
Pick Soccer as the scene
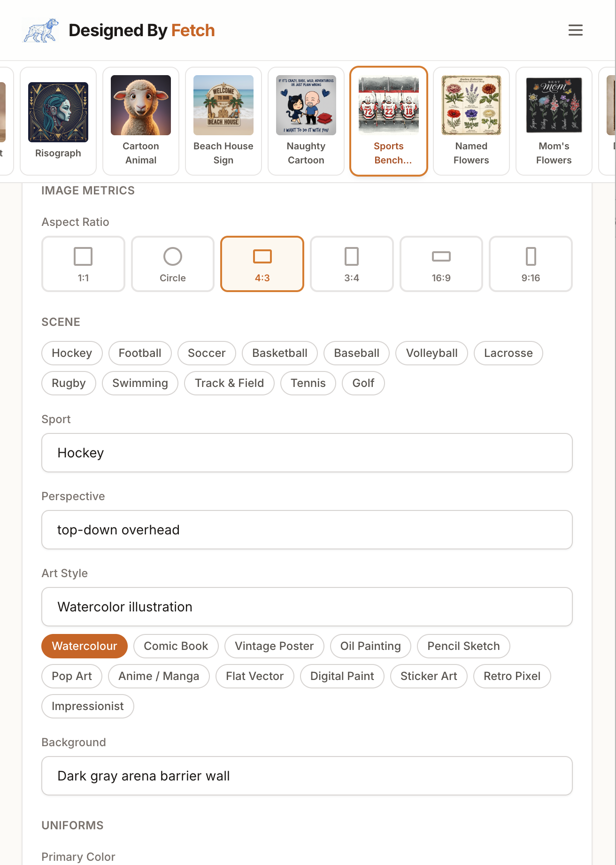(x=207, y=353)
